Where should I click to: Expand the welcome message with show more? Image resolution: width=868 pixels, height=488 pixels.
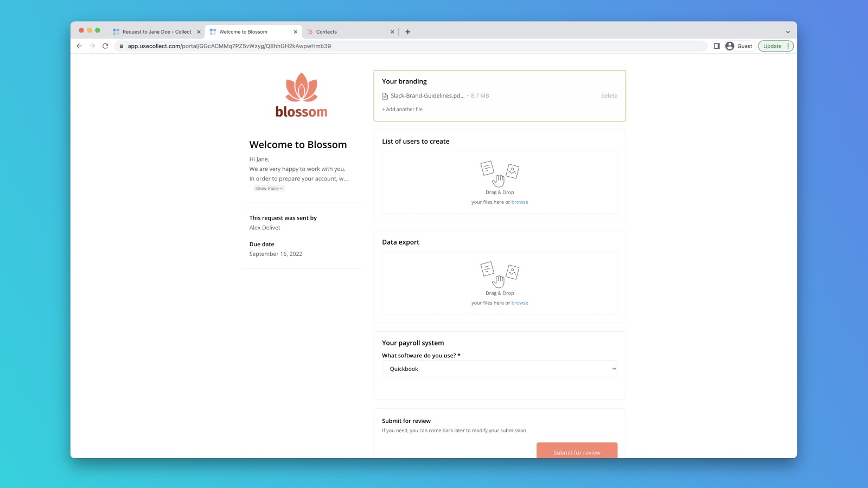pyautogui.click(x=269, y=188)
